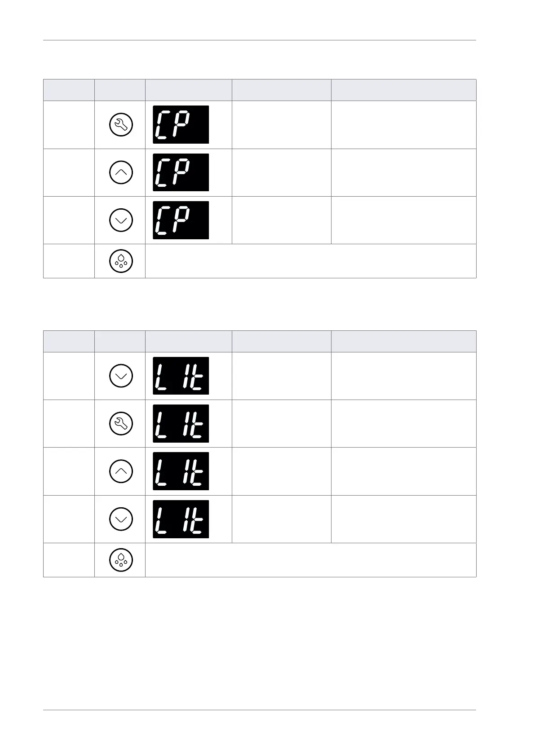The width and height of the screenshot is (535, 756).
Task: Select the L1t display beside the wrench icon
Action: (x=181, y=423)
